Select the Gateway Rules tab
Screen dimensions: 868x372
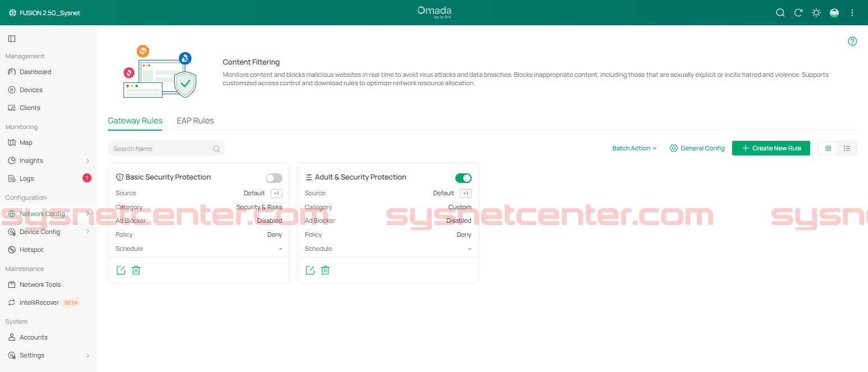pyautogui.click(x=135, y=121)
